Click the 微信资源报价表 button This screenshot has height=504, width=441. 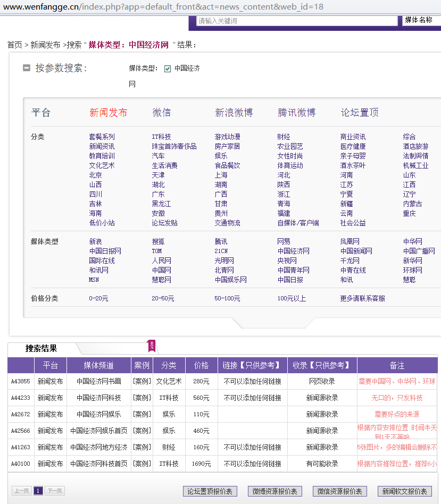339,491
